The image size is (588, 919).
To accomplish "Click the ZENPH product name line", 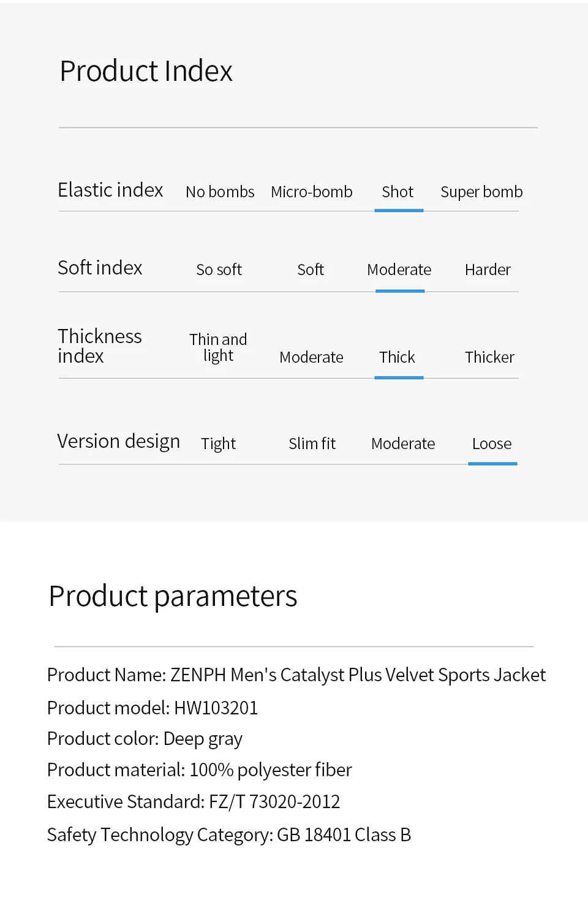I will (296, 675).
